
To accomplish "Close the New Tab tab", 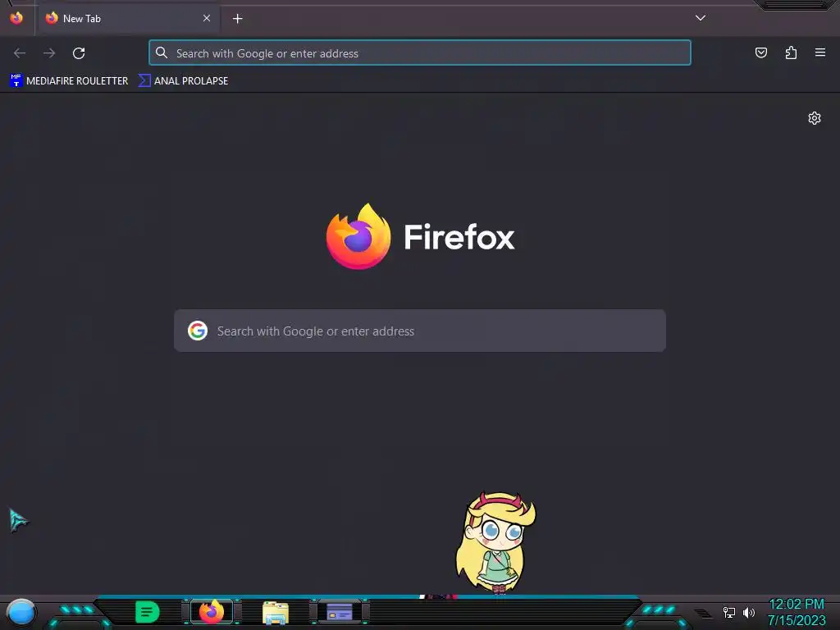I will [x=206, y=18].
